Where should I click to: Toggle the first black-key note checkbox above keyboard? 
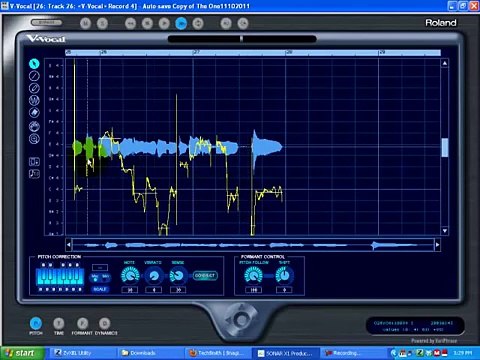(x=43, y=265)
